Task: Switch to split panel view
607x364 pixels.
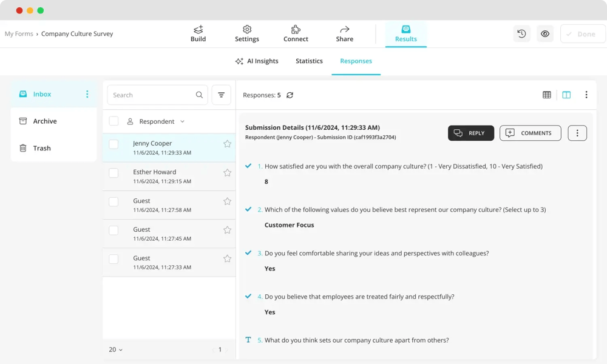Action: coord(566,95)
